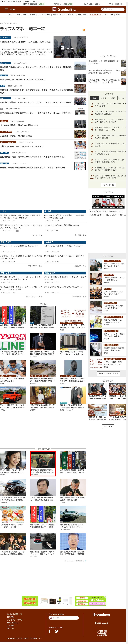Click the ランキング一覧 button
The width and height of the screenshot is (128, 644).
(108, 185)
